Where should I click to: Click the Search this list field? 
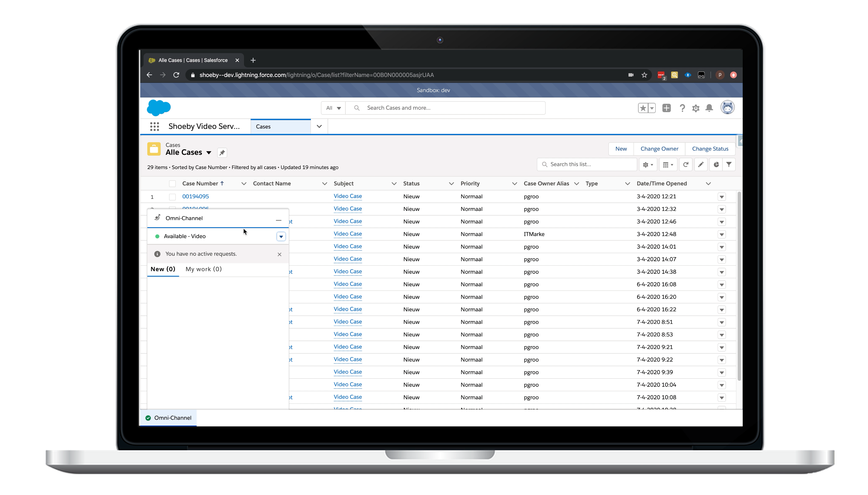(587, 165)
